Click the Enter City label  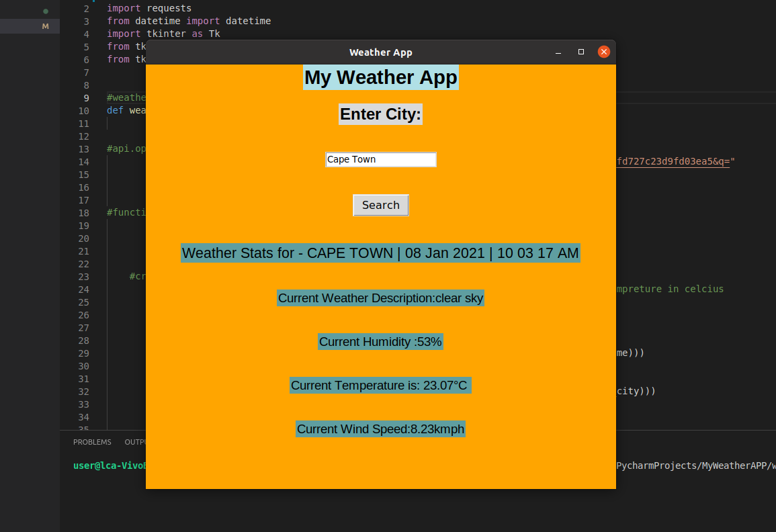(380, 114)
